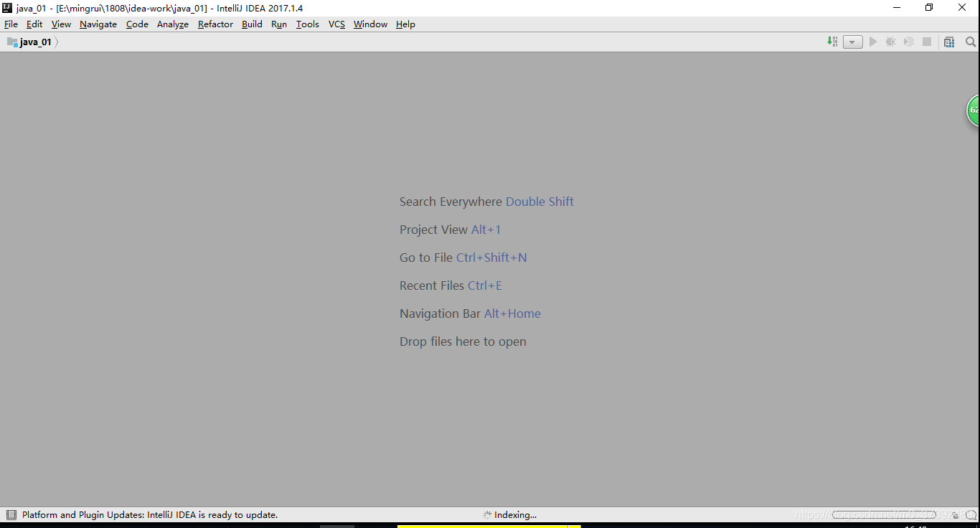The width and height of the screenshot is (980, 528).
Task: Open the Edit menu
Action: coord(34,24)
